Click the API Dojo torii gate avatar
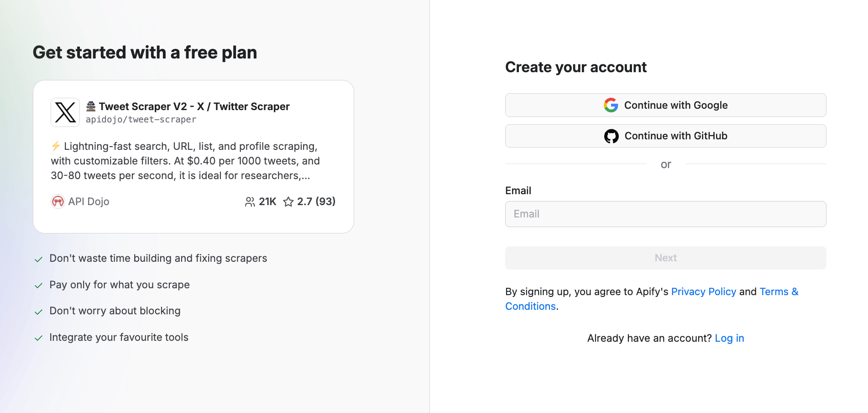Image resolution: width=868 pixels, height=413 pixels. [x=58, y=201]
